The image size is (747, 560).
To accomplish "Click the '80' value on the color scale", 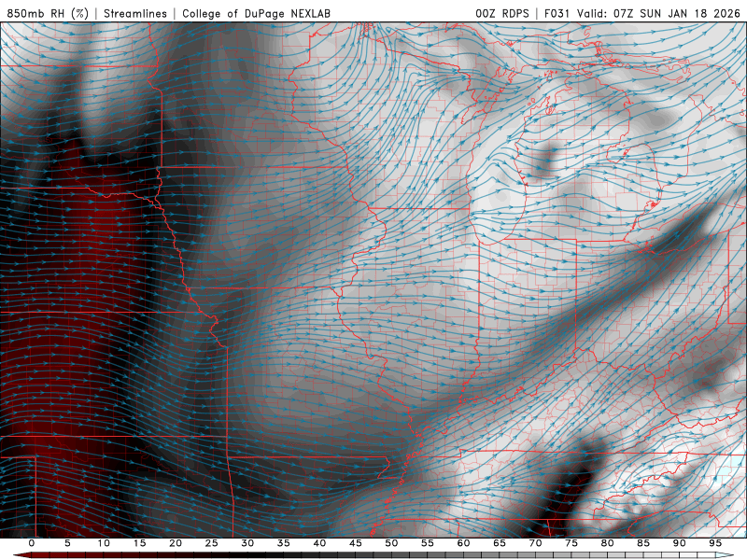I will 607,543.
